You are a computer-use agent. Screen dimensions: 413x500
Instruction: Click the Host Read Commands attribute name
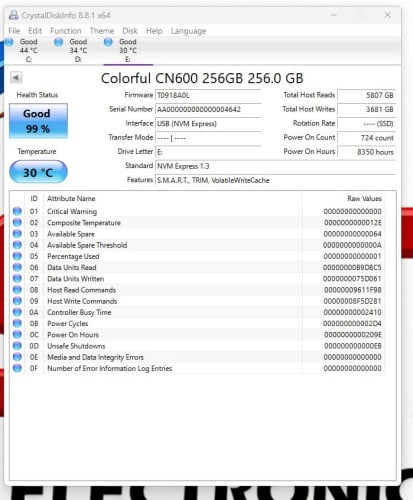81,290
